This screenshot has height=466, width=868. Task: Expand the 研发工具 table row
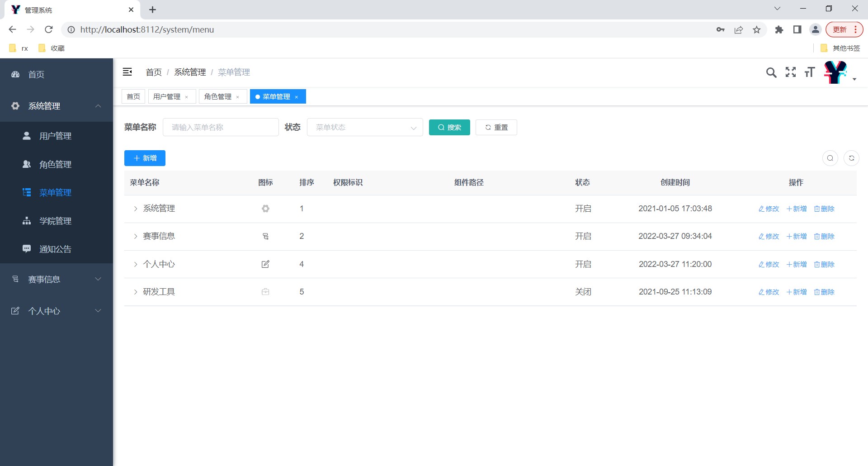point(135,292)
